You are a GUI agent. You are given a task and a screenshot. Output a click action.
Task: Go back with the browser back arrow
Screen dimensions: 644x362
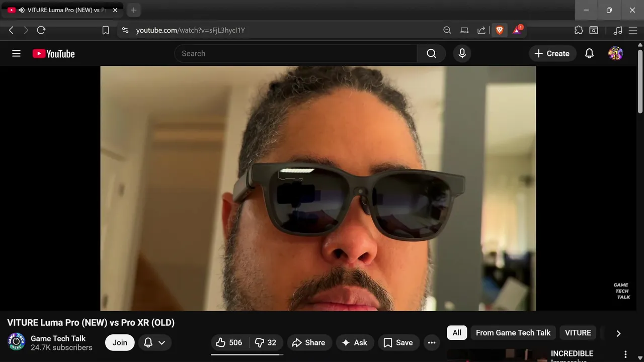(x=11, y=30)
